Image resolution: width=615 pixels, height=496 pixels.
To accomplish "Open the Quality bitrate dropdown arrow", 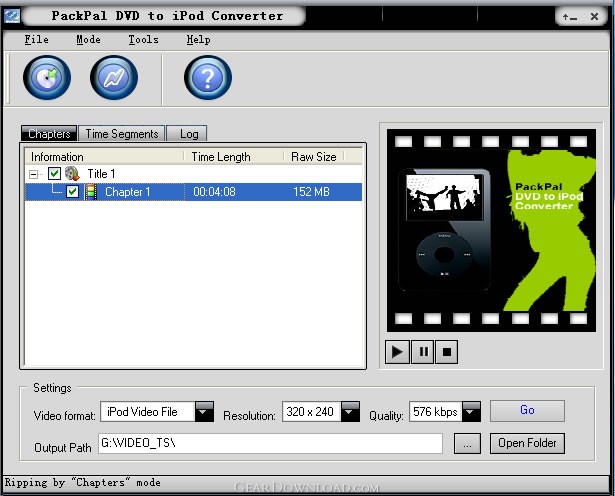I will coord(471,412).
